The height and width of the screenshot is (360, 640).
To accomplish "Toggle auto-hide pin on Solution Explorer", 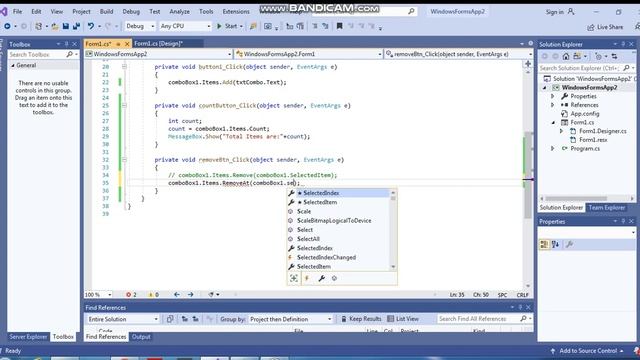I will click(623, 44).
